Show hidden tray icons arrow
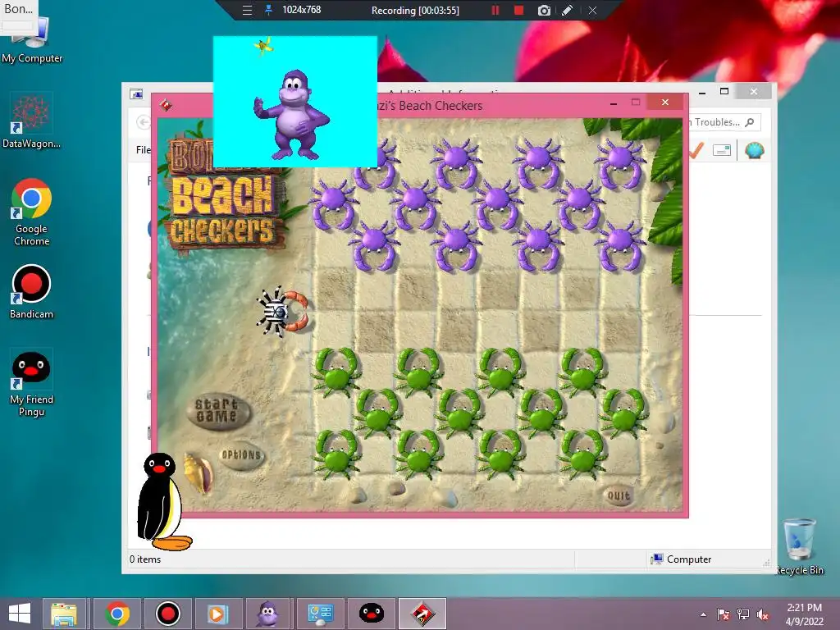The height and width of the screenshot is (630, 840). pyautogui.click(x=703, y=614)
